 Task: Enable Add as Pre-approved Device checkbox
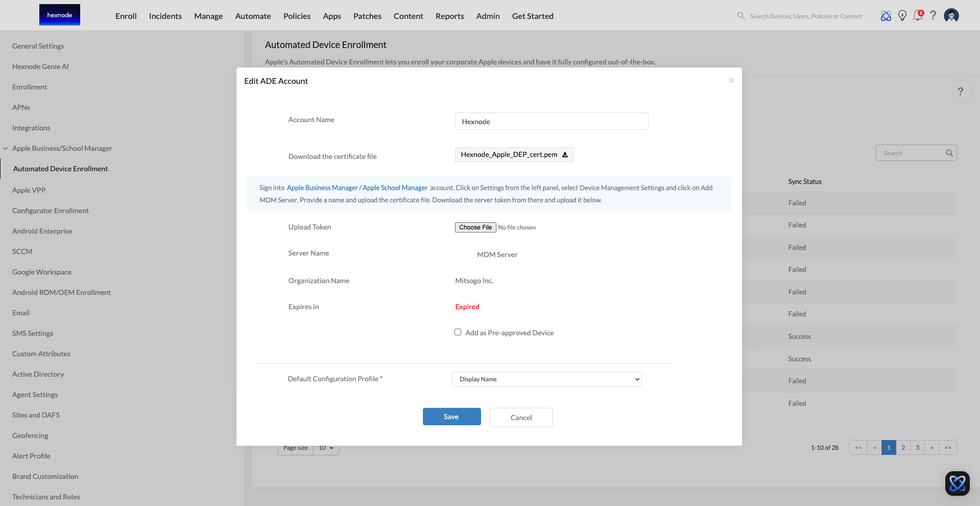pos(458,332)
